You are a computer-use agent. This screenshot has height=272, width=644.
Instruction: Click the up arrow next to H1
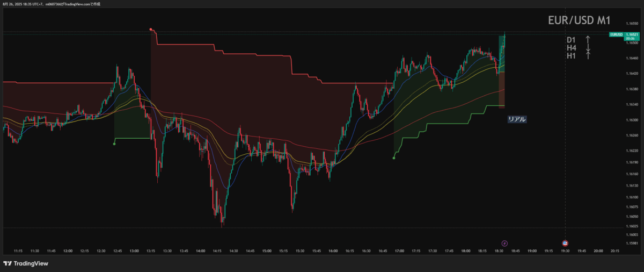[588, 55]
